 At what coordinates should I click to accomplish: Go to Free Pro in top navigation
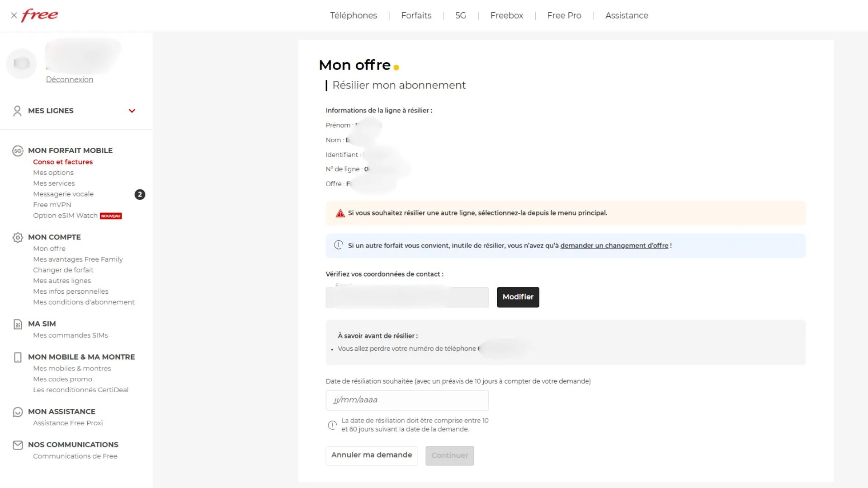click(x=564, y=15)
